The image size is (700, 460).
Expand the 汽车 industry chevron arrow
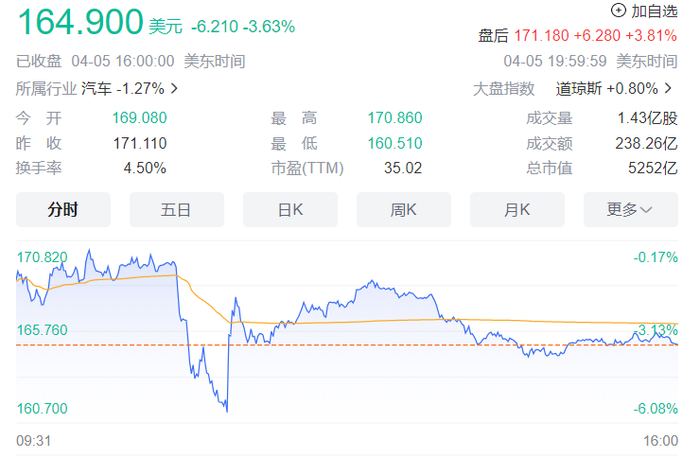176,88
